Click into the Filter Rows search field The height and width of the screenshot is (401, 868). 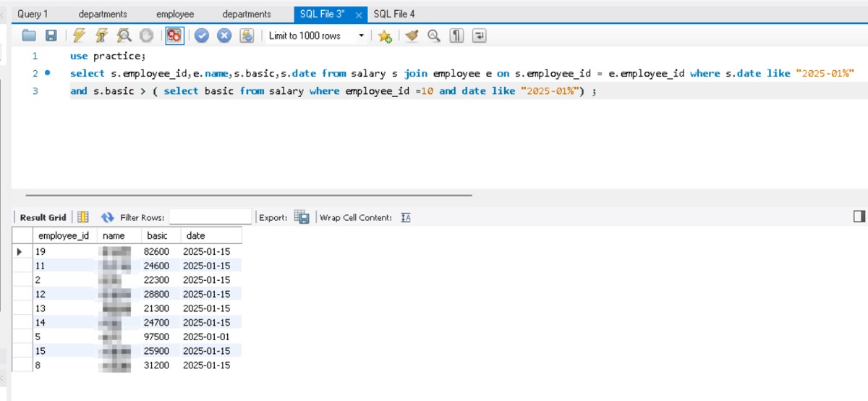click(x=210, y=217)
